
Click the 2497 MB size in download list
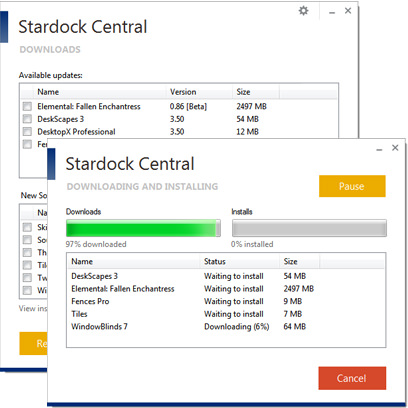(299, 289)
